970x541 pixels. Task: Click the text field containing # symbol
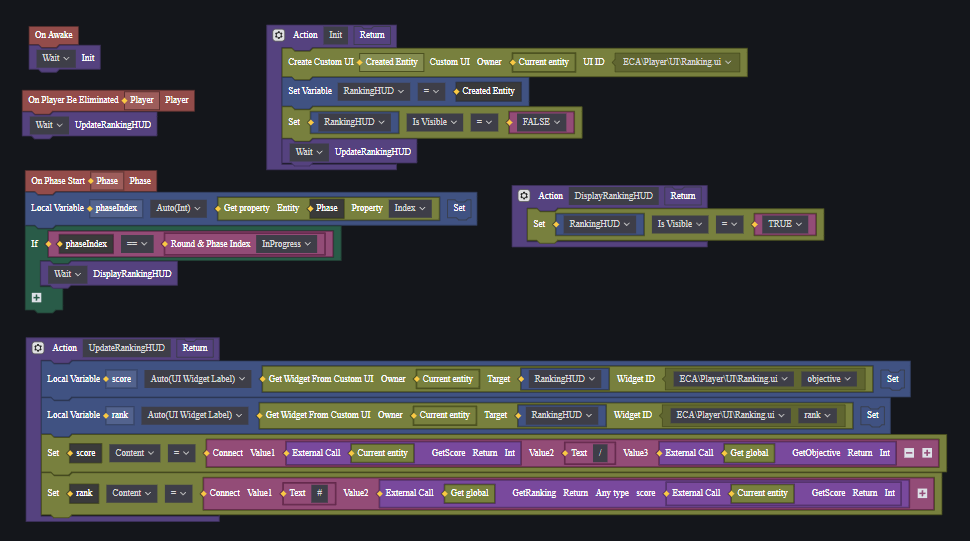pyautogui.click(x=320, y=493)
